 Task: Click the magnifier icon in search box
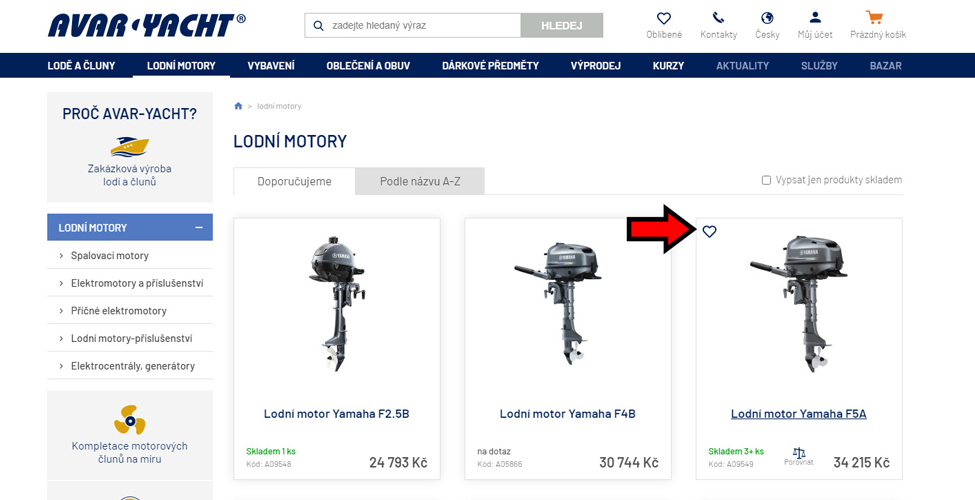pos(319,26)
